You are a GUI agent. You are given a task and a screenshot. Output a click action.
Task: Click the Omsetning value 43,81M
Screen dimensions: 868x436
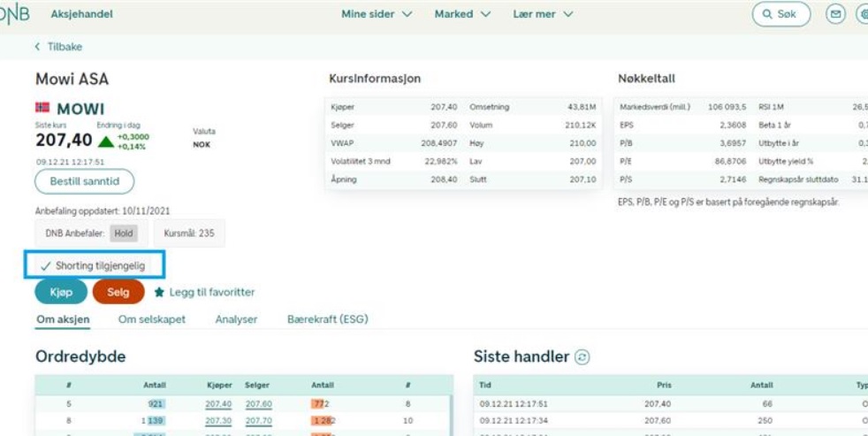[x=582, y=107]
